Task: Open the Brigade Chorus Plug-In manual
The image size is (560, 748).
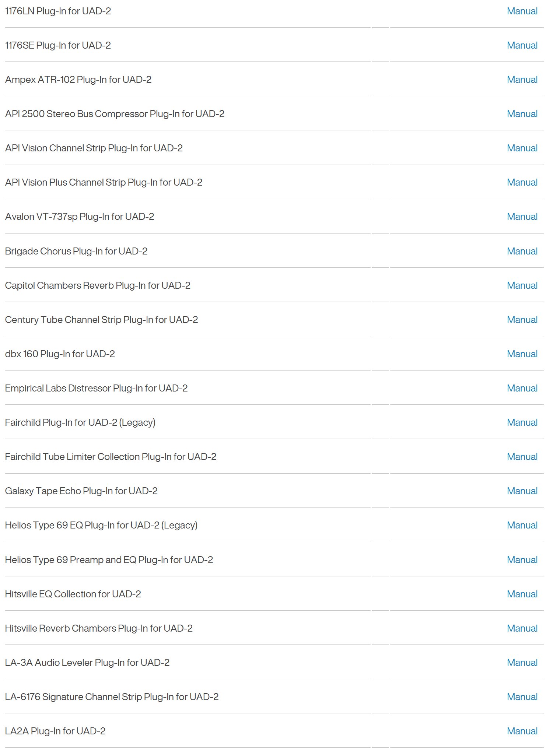Action: pos(522,252)
